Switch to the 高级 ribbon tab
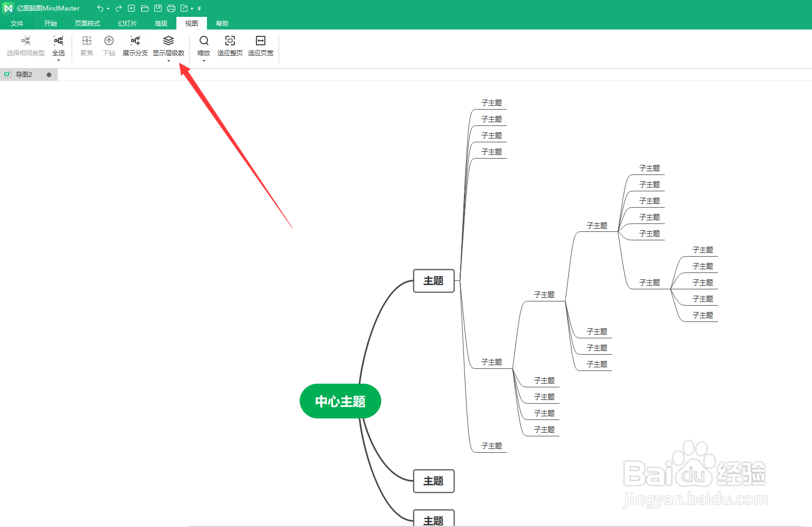 [x=161, y=23]
